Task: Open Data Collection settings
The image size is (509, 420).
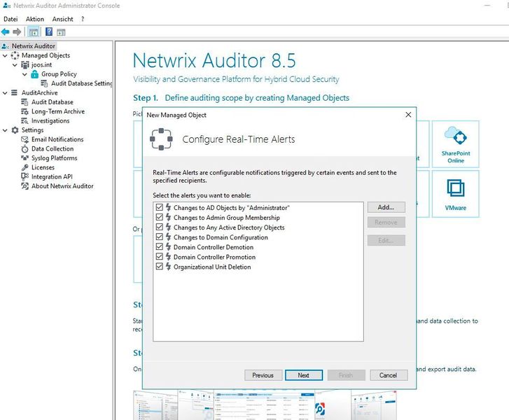Action: (x=52, y=148)
